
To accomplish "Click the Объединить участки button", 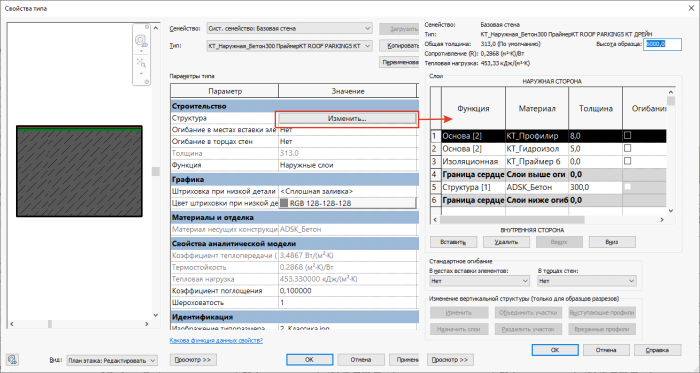I will click(x=529, y=313).
